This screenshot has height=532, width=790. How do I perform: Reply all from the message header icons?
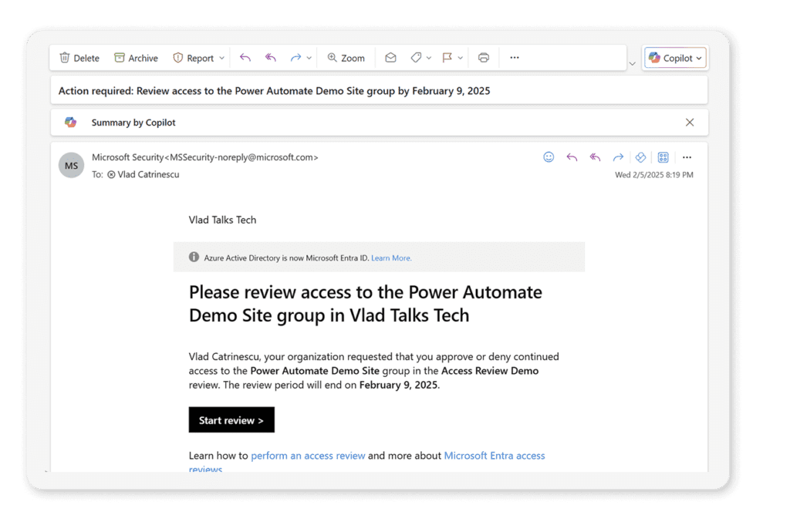tap(595, 157)
